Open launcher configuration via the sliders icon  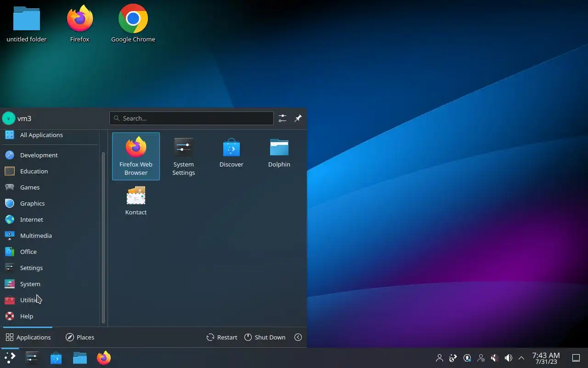click(x=283, y=118)
